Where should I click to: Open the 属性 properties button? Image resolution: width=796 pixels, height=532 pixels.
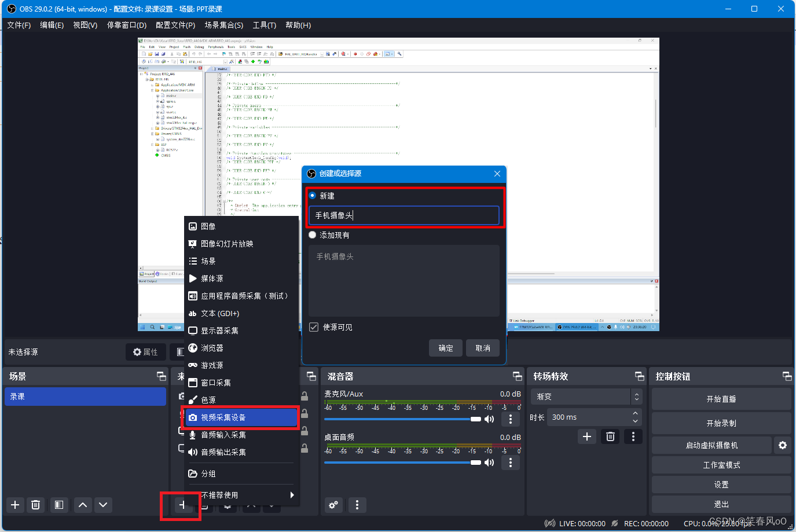coord(145,352)
